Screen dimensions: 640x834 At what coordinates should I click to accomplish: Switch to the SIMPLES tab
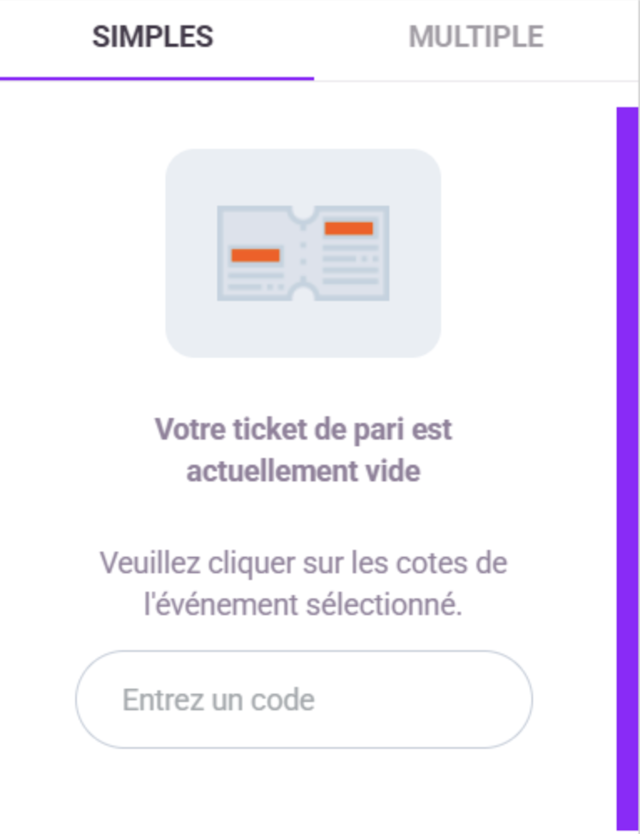click(x=152, y=38)
